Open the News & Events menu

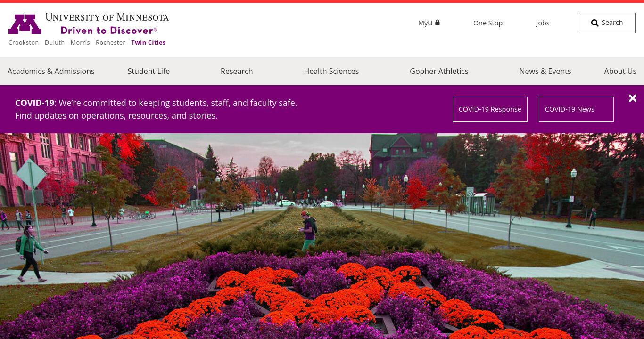point(545,71)
